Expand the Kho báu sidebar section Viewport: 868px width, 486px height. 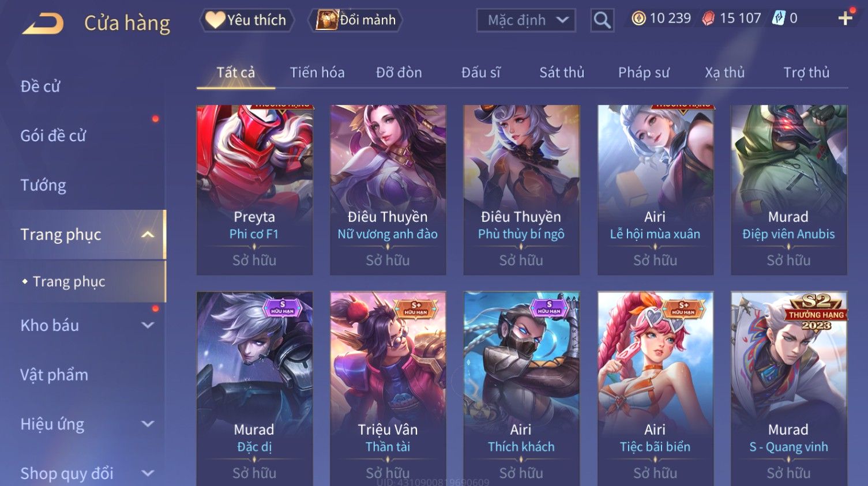tap(148, 325)
